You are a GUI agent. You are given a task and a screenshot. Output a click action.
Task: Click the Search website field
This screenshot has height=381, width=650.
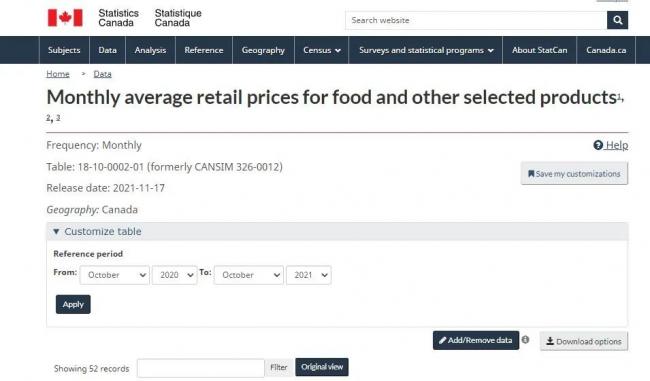[476, 20]
